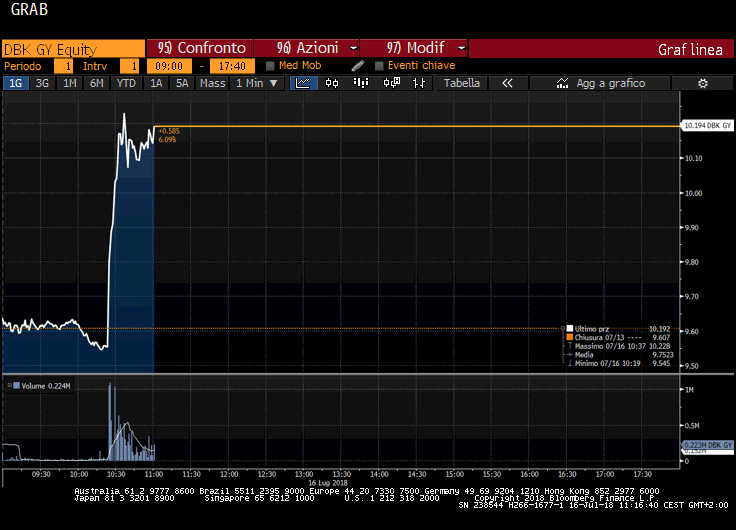Select the YTD time range tab
736x530 pixels.
coord(126,83)
